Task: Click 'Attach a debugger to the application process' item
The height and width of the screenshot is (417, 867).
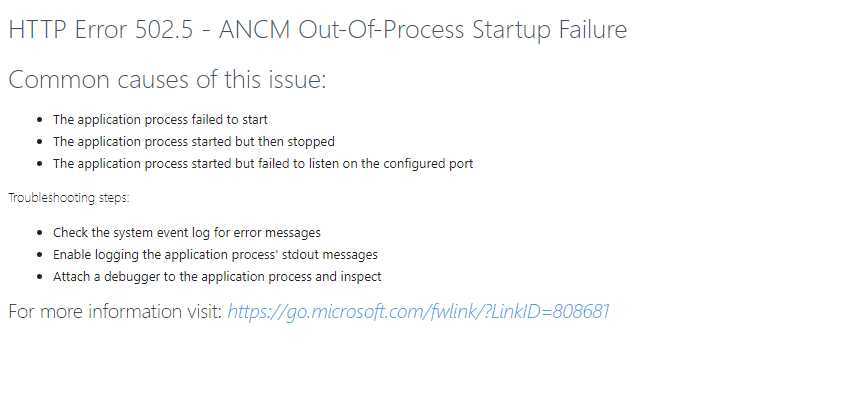Action: [x=217, y=277]
